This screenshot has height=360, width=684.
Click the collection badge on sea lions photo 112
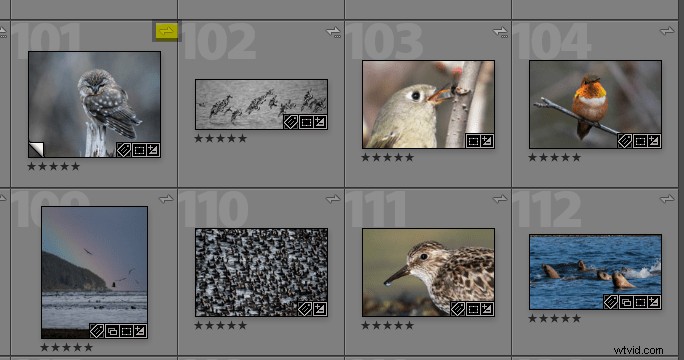pyautogui.click(x=626, y=302)
